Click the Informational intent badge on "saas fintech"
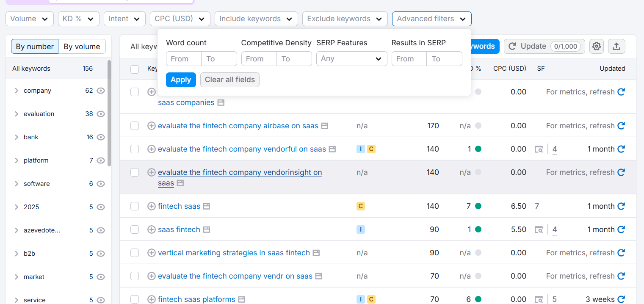The image size is (644, 304). point(361,229)
